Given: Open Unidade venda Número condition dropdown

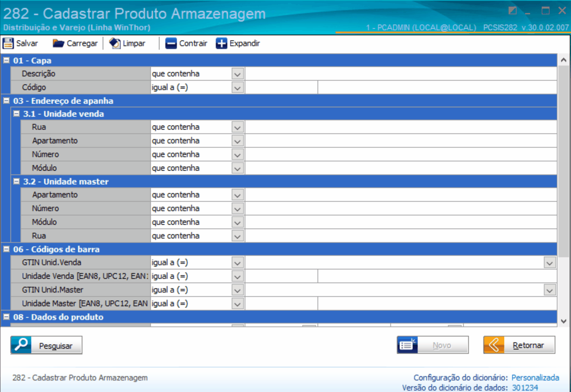Looking at the screenshot, I should tap(237, 155).
